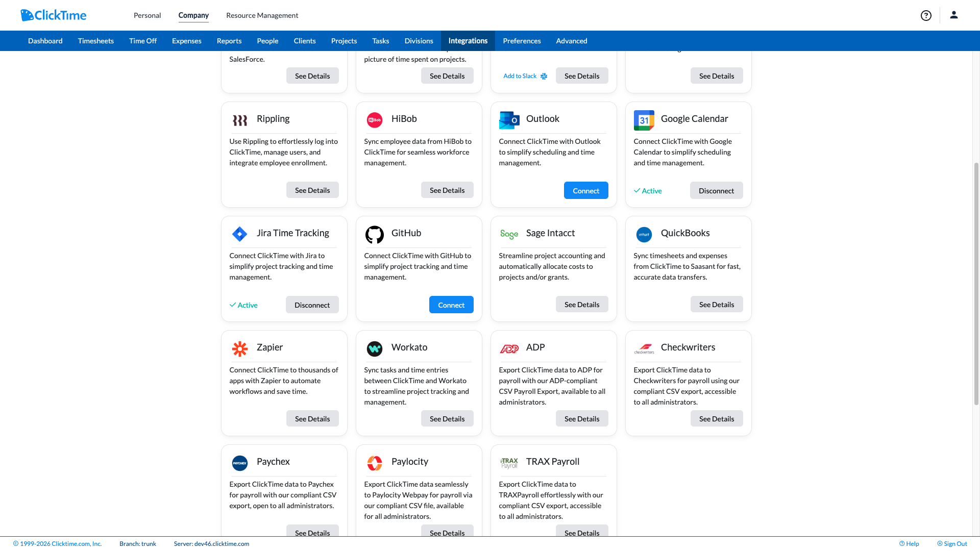View Sage Intacct details
This screenshot has width=980, height=551.
click(x=582, y=304)
